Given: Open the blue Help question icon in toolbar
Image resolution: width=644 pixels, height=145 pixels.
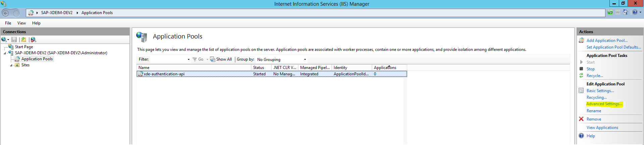Looking at the screenshot, I should click(x=635, y=12).
